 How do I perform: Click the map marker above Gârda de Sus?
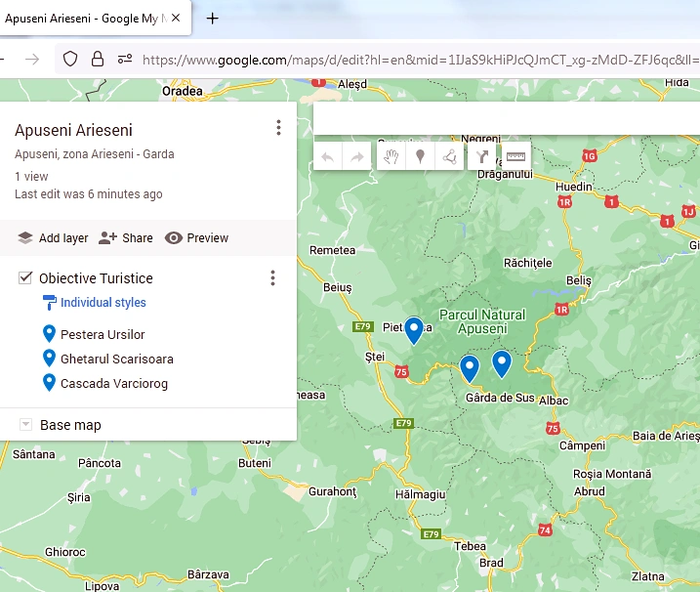click(470, 369)
